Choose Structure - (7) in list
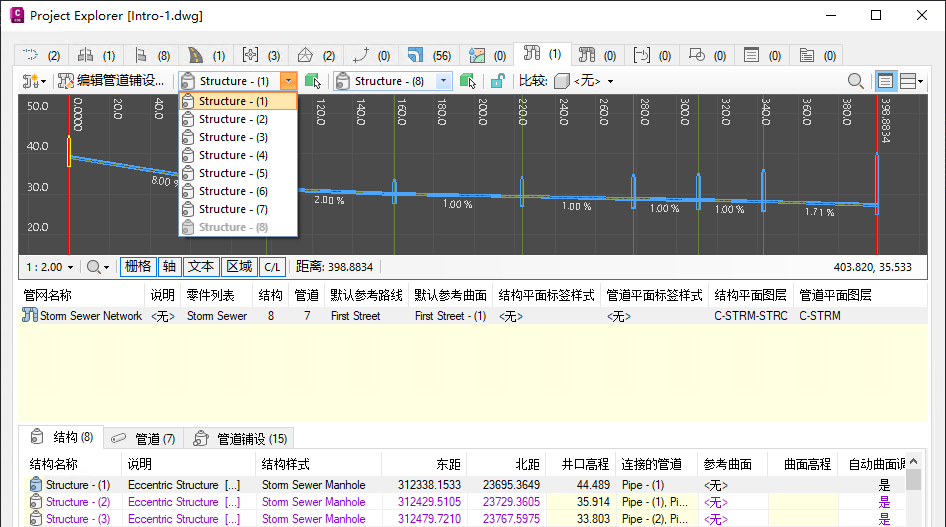 (x=238, y=209)
